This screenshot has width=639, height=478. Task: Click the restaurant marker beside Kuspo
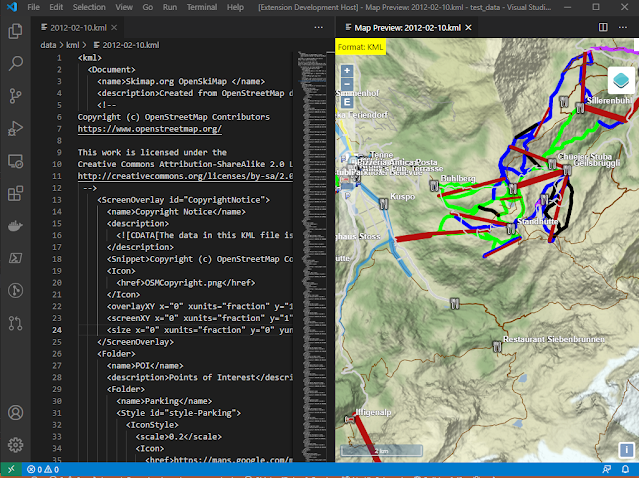point(383,204)
